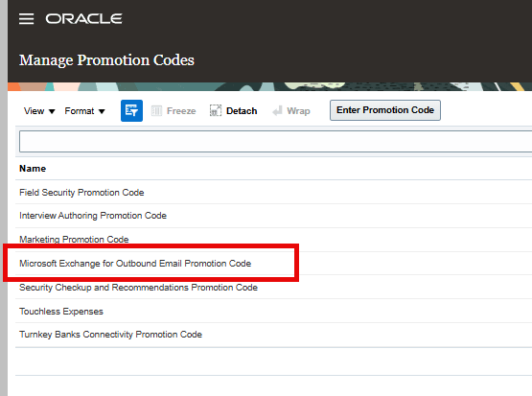Click the Oracle logo

[x=83, y=18]
